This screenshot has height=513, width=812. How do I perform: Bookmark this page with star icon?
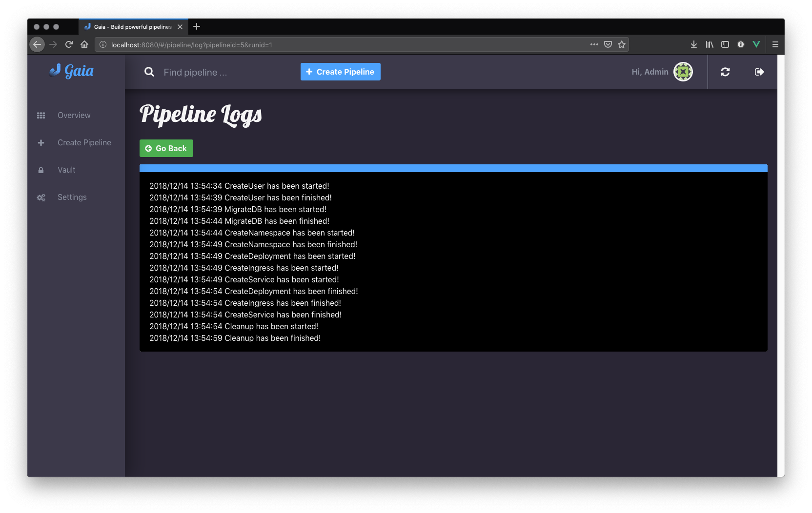(622, 44)
